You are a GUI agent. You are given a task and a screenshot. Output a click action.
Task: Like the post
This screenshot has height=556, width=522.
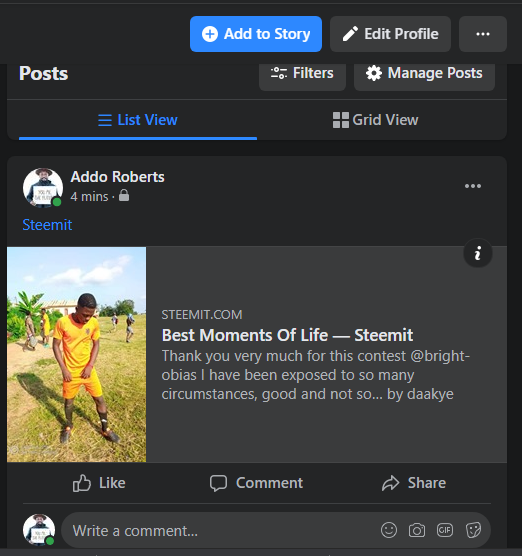pos(99,483)
